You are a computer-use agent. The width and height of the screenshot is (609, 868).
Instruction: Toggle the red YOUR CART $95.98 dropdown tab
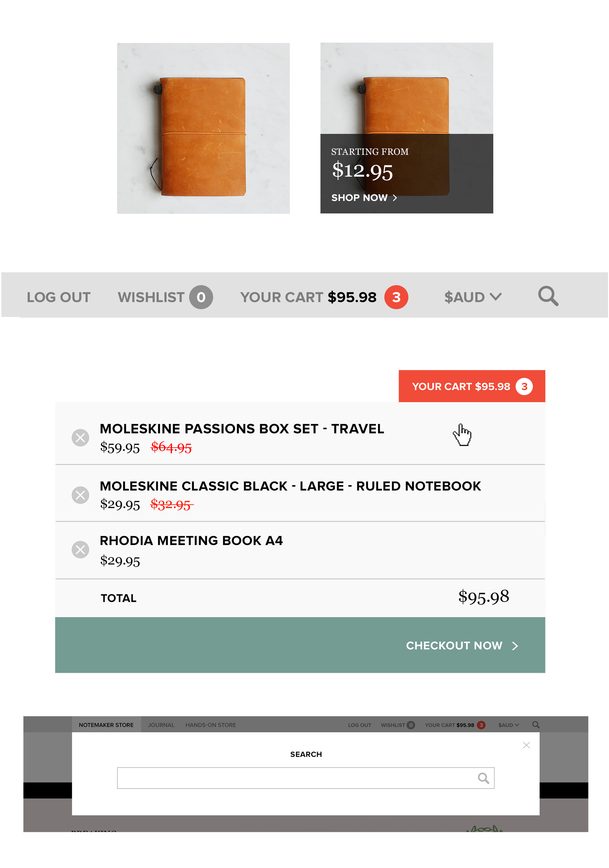click(x=471, y=386)
